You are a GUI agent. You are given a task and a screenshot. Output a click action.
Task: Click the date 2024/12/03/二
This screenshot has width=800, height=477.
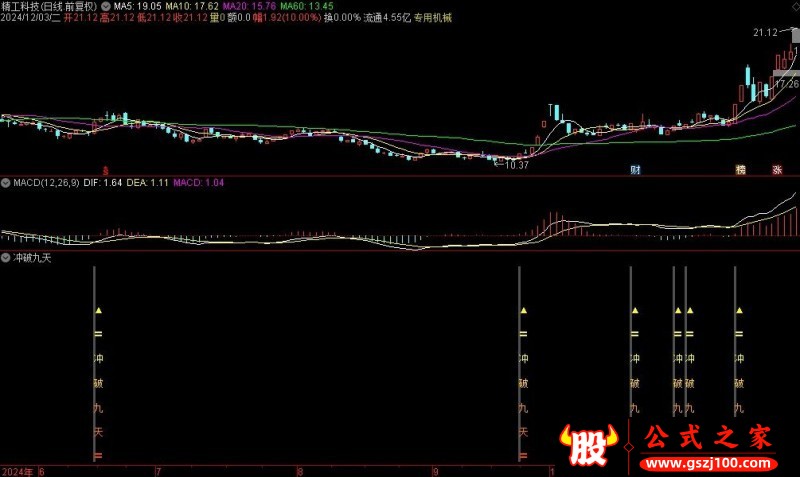click(31, 18)
